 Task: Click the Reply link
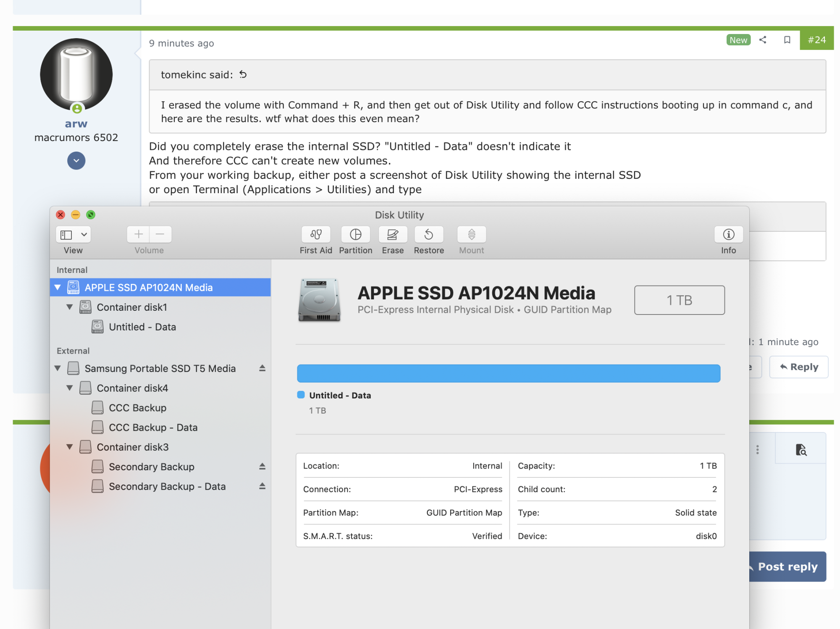799,367
